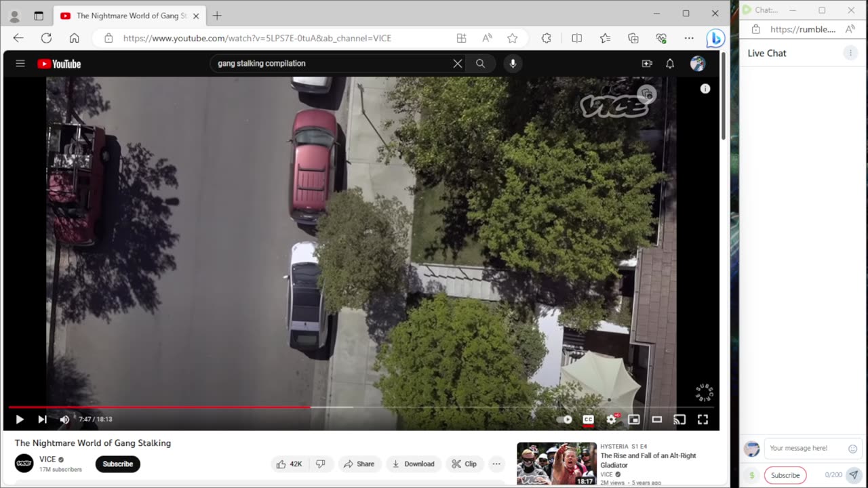Open the YouTube guide hamburger menu

pyautogui.click(x=20, y=64)
